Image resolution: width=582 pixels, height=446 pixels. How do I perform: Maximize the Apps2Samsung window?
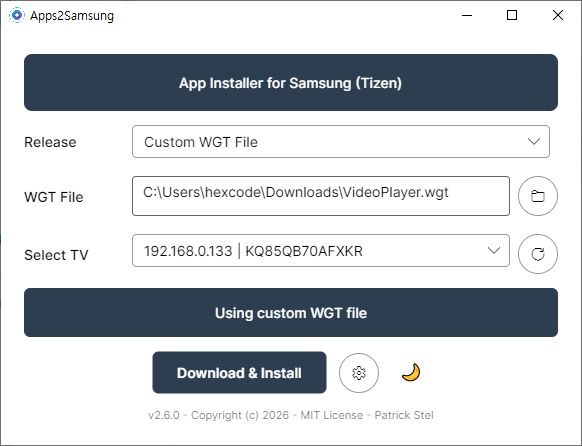[512, 15]
